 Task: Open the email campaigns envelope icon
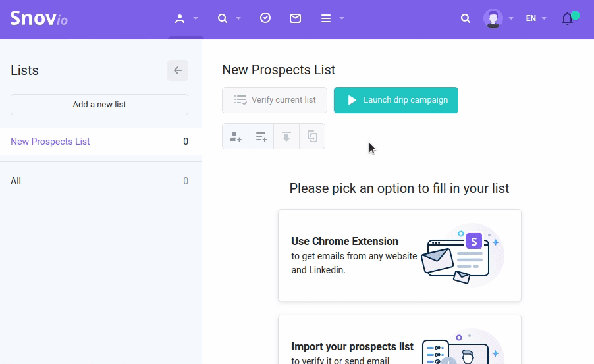coord(295,18)
